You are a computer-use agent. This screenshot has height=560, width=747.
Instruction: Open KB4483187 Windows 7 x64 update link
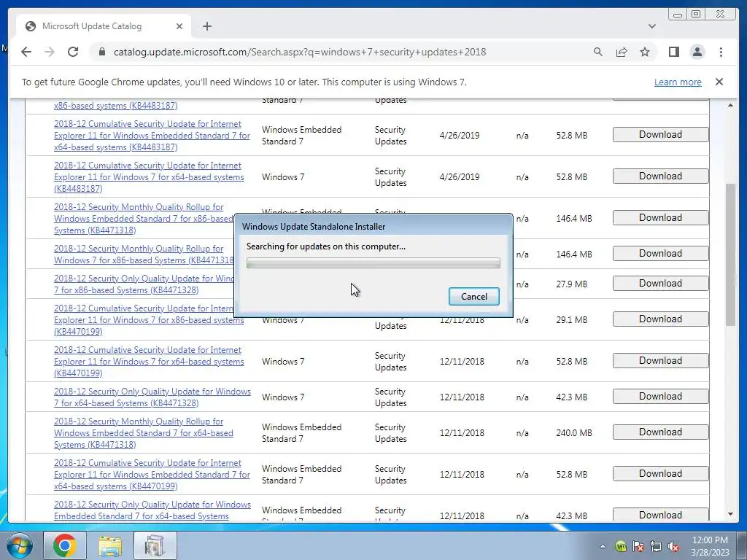[149, 177]
